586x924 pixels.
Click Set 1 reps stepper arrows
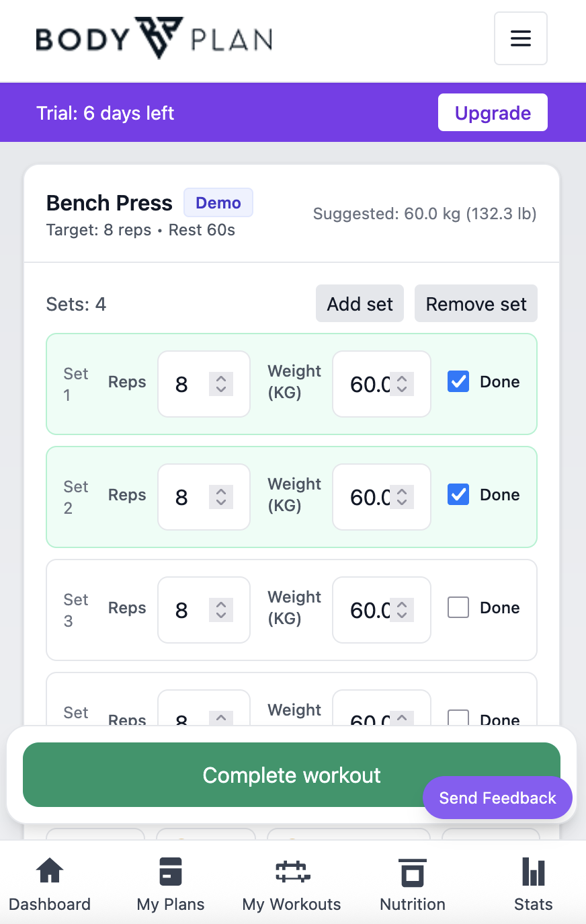pos(221,384)
